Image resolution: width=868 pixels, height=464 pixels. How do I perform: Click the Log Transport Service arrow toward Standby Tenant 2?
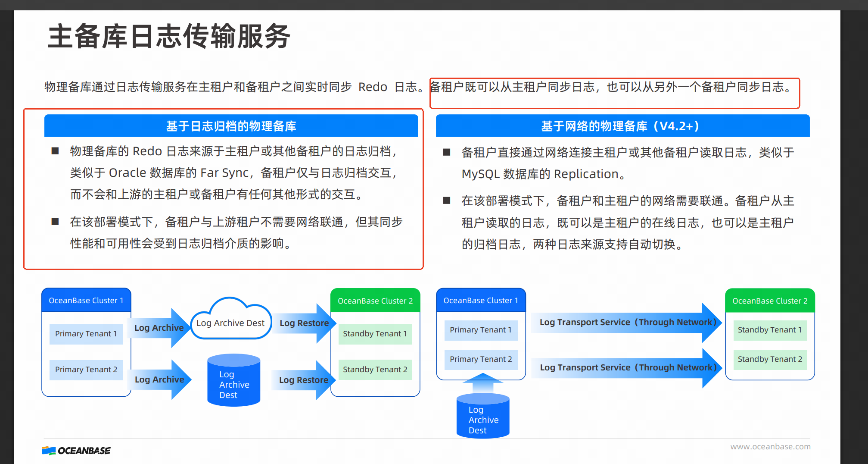click(627, 367)
